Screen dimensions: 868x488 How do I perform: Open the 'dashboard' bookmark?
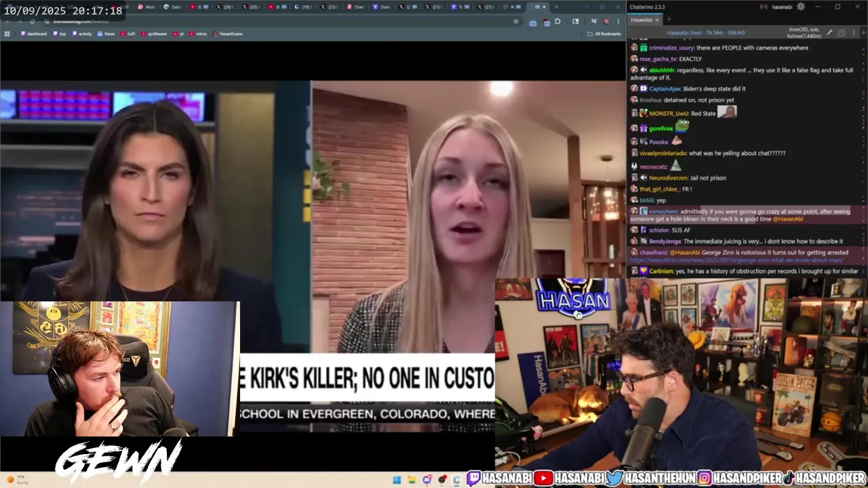(33, 34)
